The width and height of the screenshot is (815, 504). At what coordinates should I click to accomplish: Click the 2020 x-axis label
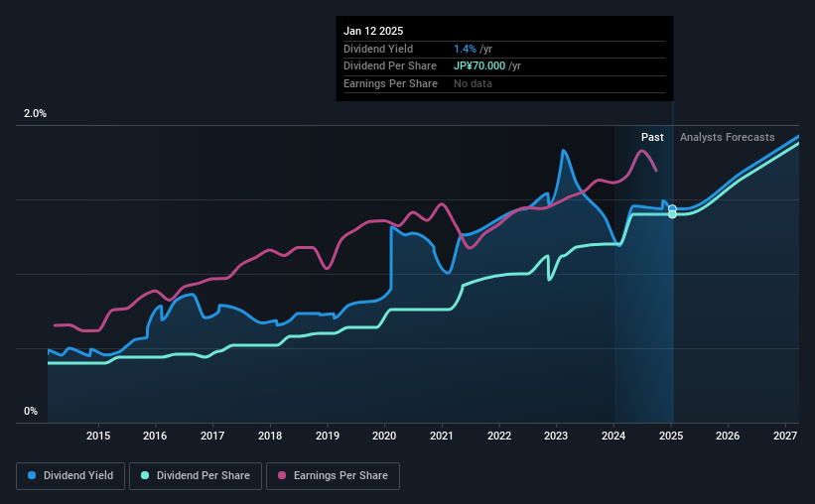[x=384, y=436]
